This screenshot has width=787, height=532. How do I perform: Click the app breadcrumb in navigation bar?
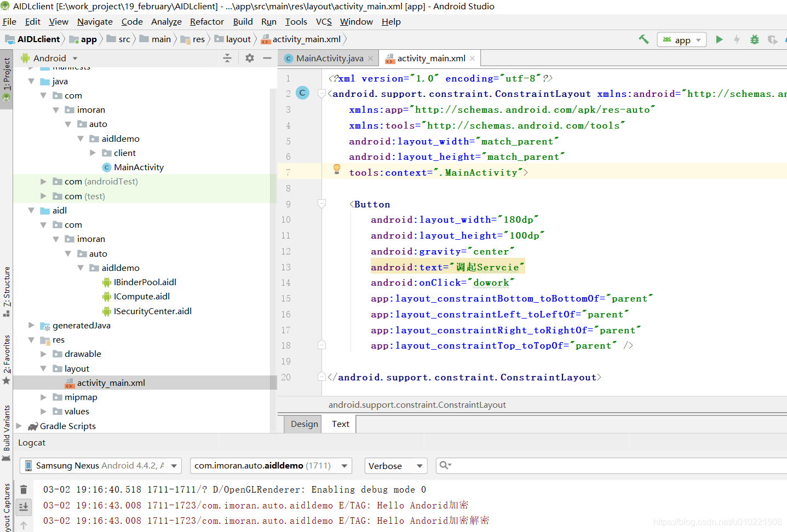coord(83,39)
